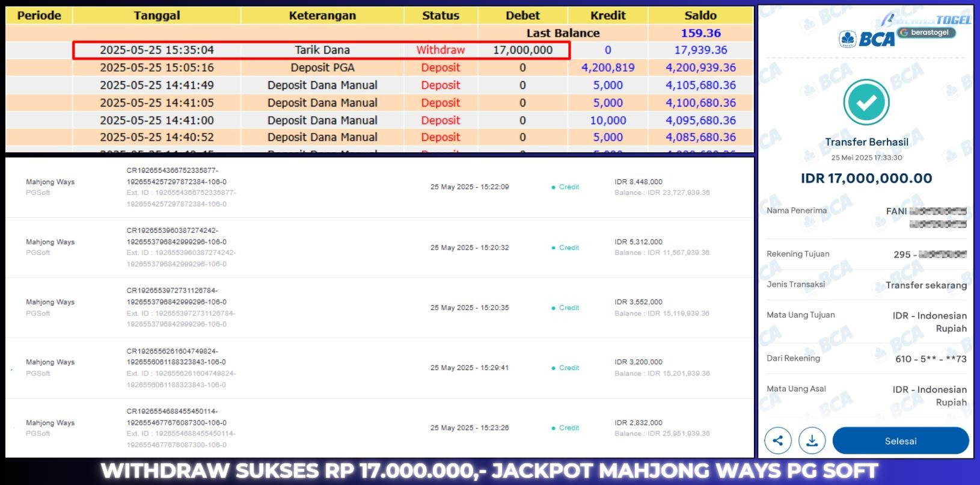Click the amount IDR 8,448,000
Viewport: 980px width, 485px height.
click(x=639, y=182)
